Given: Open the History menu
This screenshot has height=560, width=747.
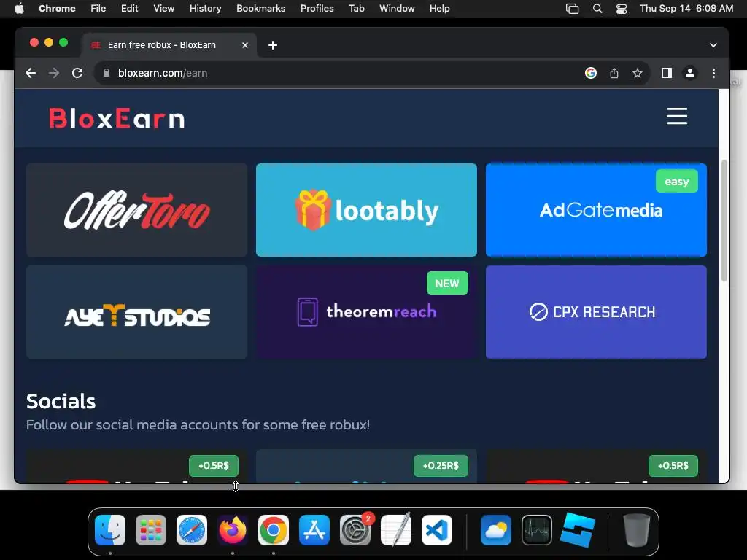Looking at the screenshot, I should [x=205, y=9].
